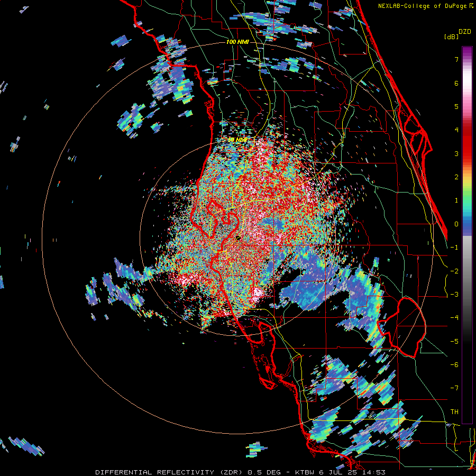Click the 3 dB tick label

pos(456,153)
